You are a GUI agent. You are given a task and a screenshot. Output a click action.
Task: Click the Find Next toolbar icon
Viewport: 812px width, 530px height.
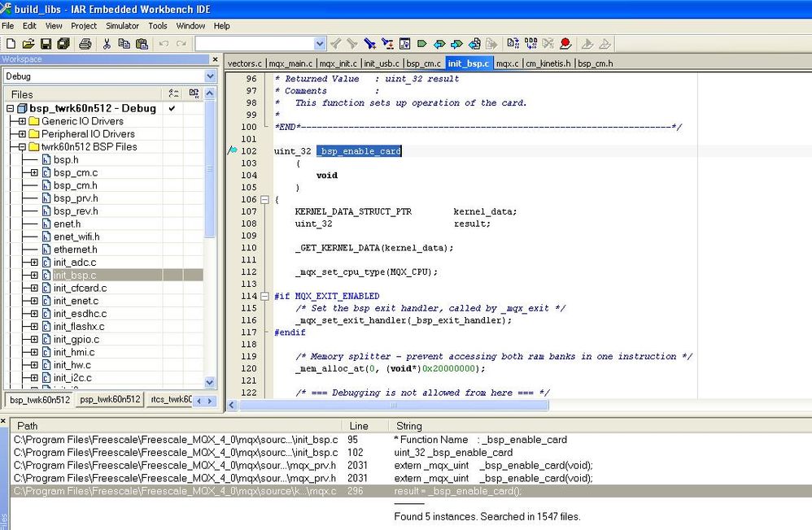[x=352, y=44]
